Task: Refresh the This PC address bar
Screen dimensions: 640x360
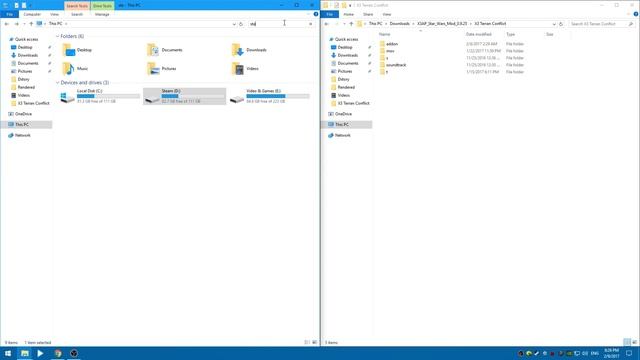Action: 241,24
